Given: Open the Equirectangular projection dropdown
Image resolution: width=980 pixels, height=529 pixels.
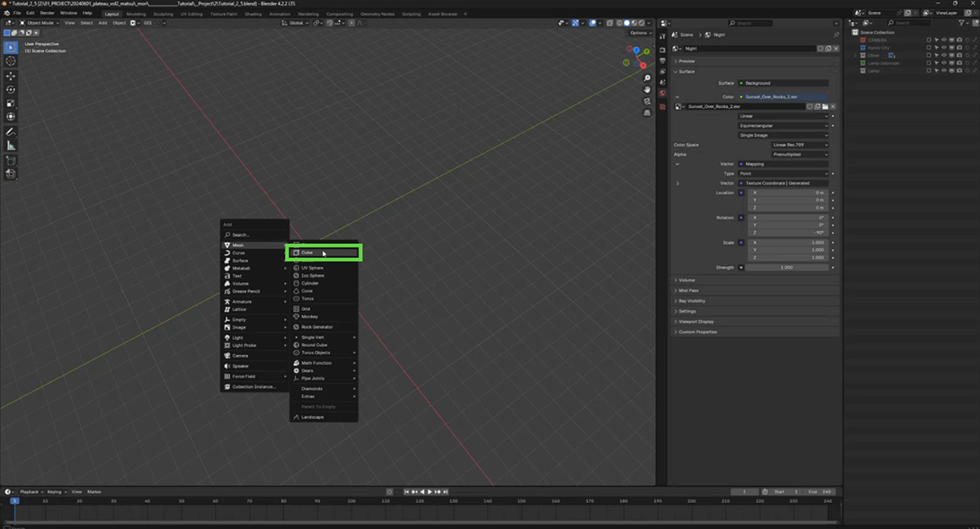Looking at the screenshot, I should pos(783,126).
